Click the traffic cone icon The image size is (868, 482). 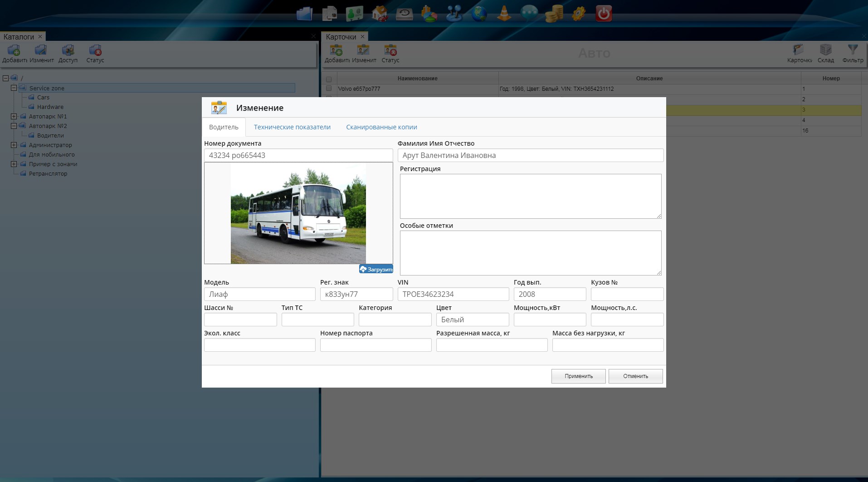(504, 14)
